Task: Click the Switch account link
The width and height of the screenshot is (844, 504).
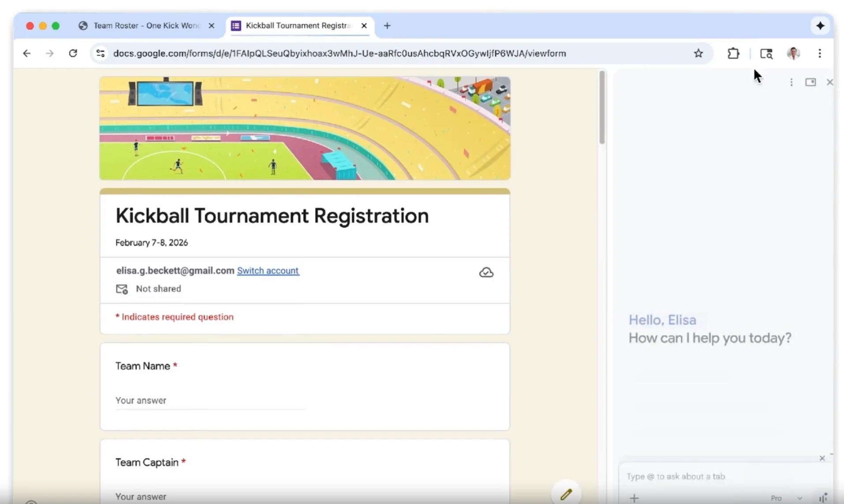Action: coord(268,271)
